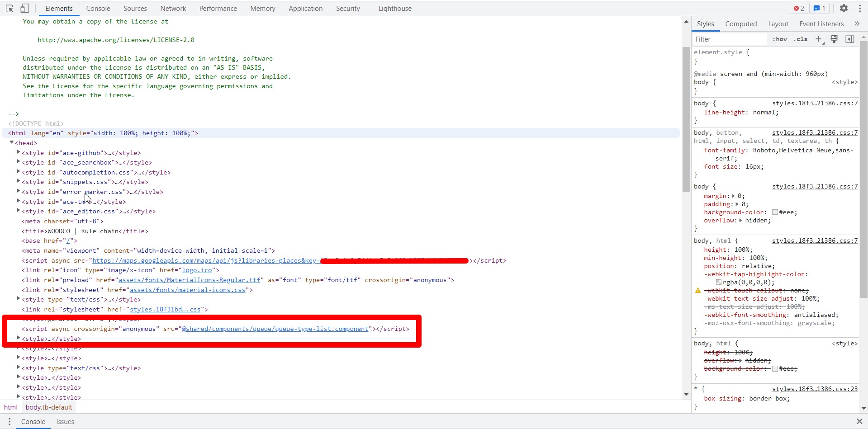The width and height of the screenshot is (868, 429).
Task: Toggle common rendering emulations icon
Action: coord(834,39)
